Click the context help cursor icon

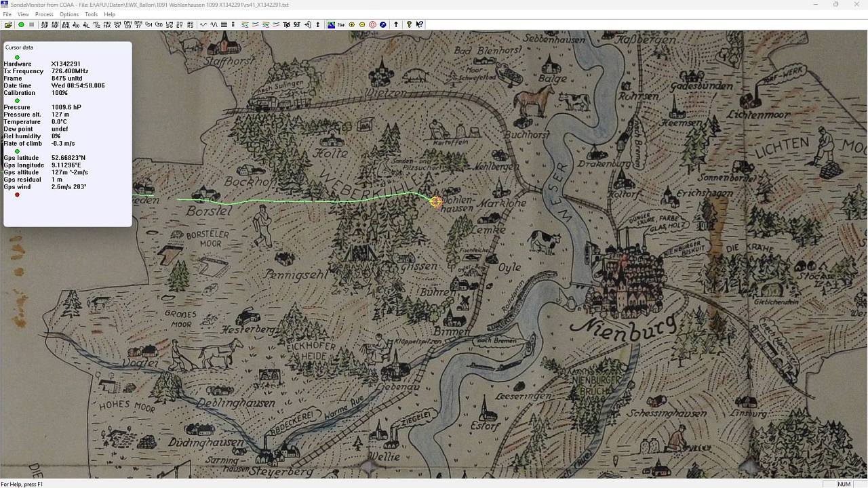click(420, 24)
